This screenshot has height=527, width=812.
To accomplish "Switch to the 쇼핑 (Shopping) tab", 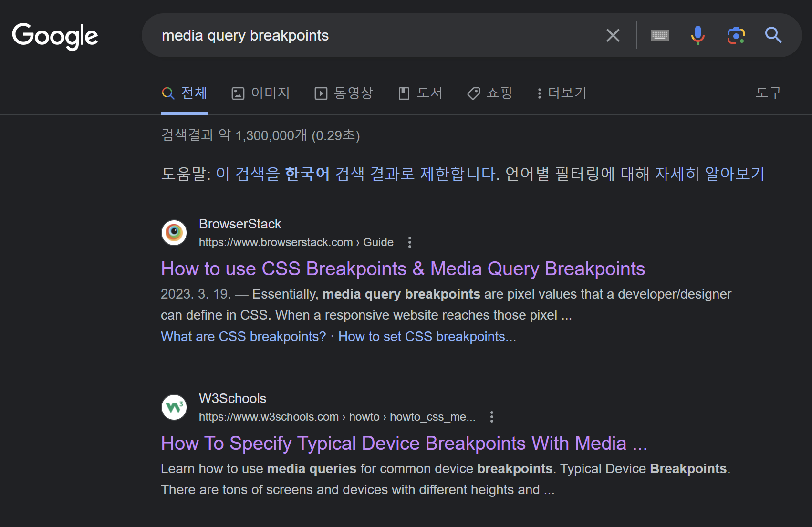I will click(489, 93).
